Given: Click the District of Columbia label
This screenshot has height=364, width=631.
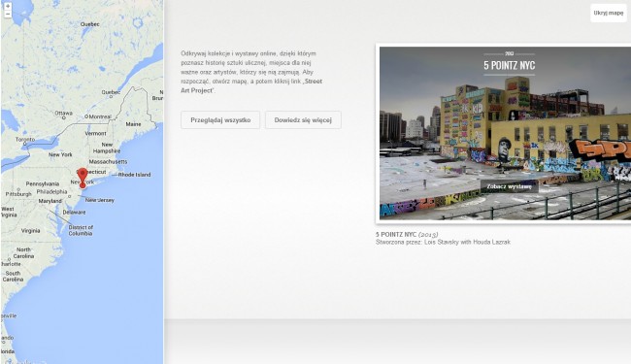Looking at the screenshot, I should [81, 230].
